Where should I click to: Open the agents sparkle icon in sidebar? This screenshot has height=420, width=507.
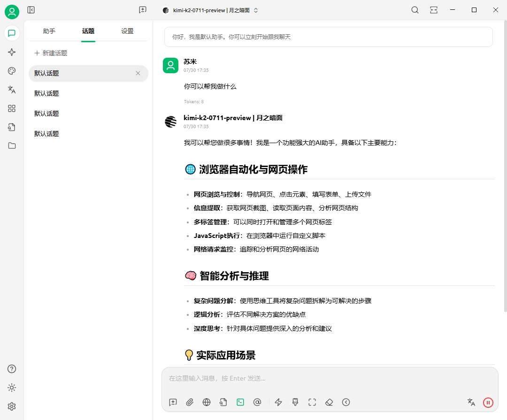tap(12, 52)
